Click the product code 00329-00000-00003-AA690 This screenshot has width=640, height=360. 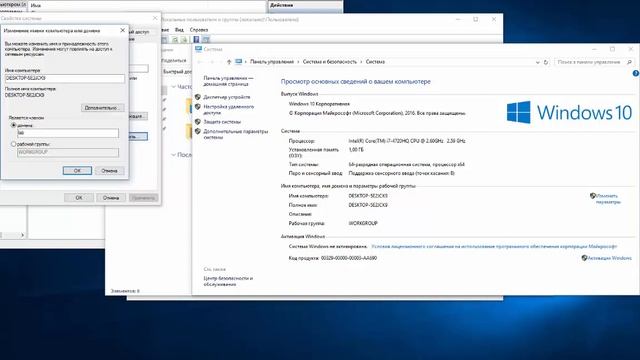(x=349, y=258)
